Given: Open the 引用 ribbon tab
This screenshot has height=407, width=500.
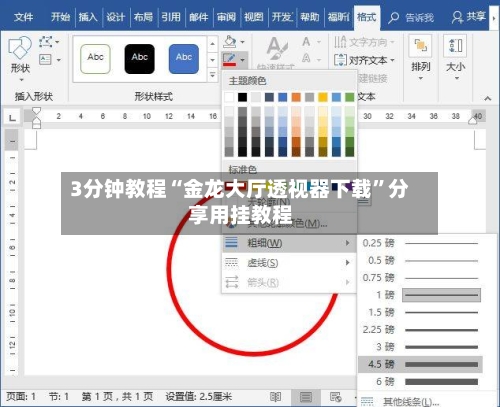Looking at the screenshot, I should point(171,17).
